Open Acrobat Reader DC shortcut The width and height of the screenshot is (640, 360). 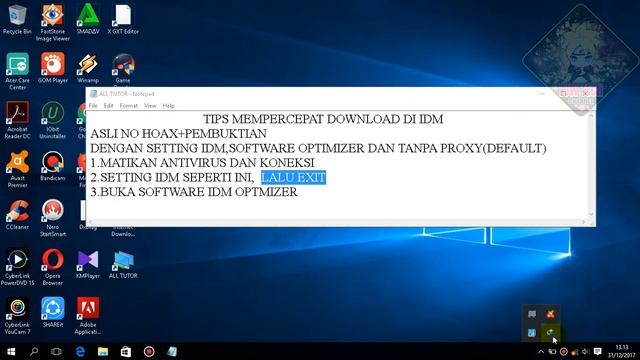click(17, 120)
